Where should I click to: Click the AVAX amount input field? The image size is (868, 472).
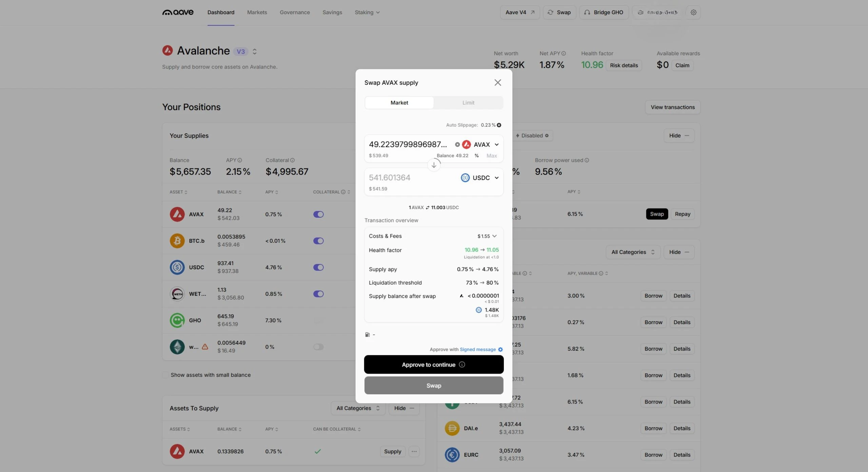pyautogui.click(x=408, y=144)
